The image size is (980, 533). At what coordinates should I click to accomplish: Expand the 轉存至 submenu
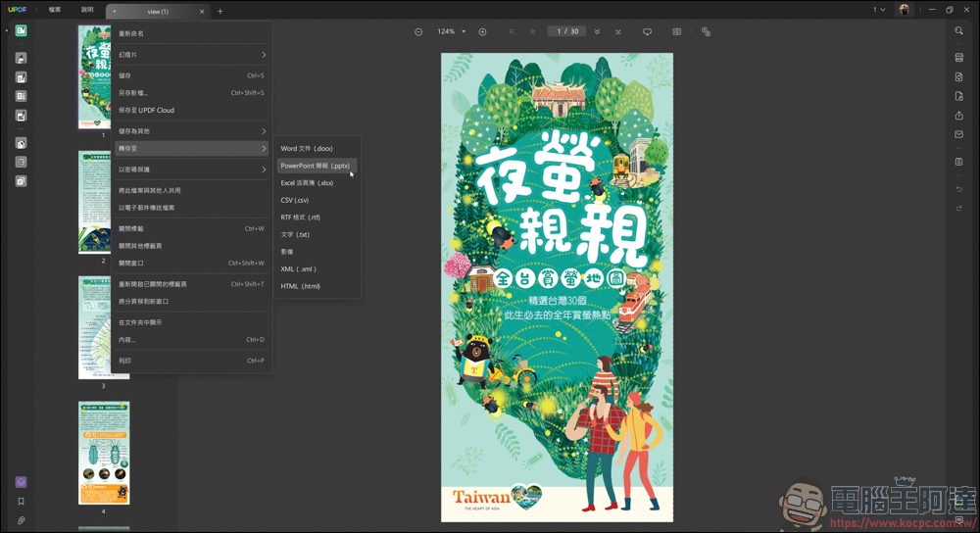(191, 149)
